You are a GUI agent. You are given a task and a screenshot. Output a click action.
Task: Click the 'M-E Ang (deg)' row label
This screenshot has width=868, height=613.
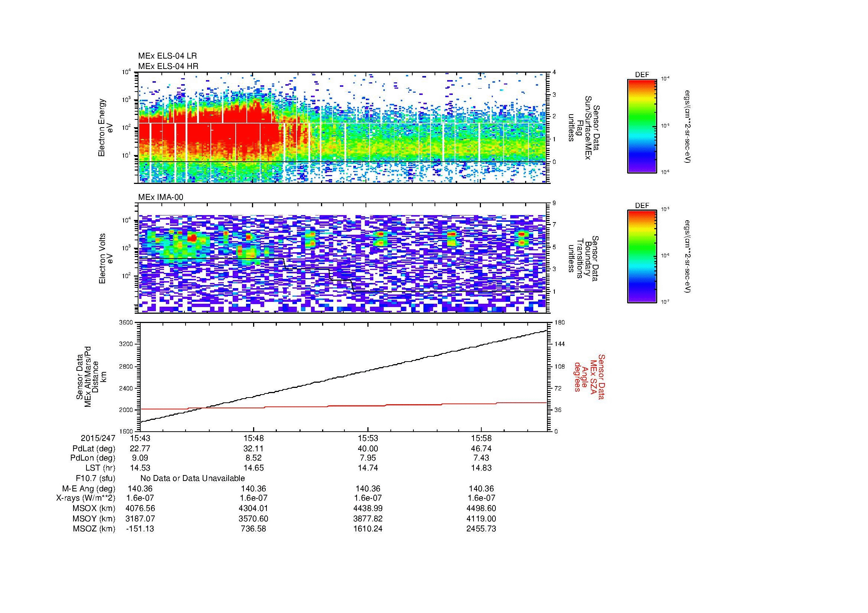click(x=88, y=489)
